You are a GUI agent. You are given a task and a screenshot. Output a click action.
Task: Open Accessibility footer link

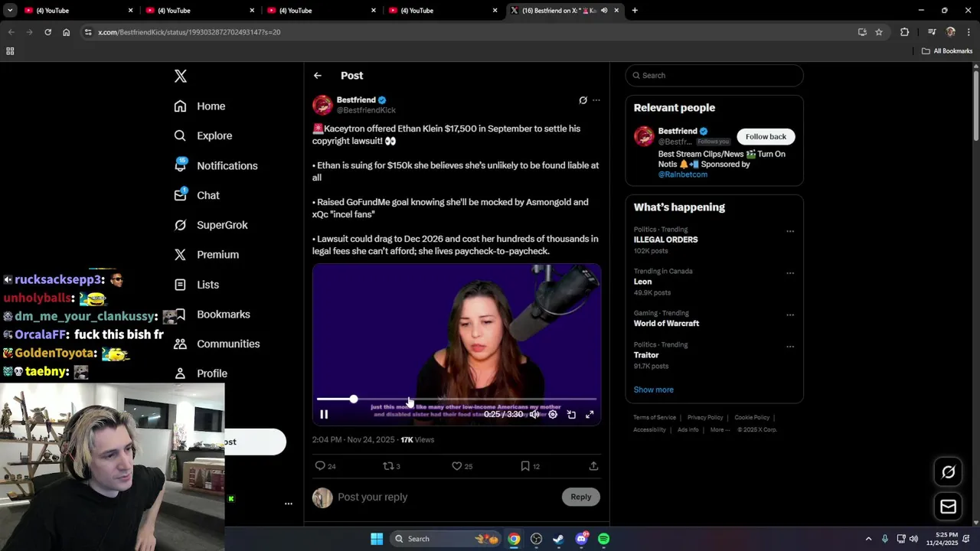coord(650,430)
